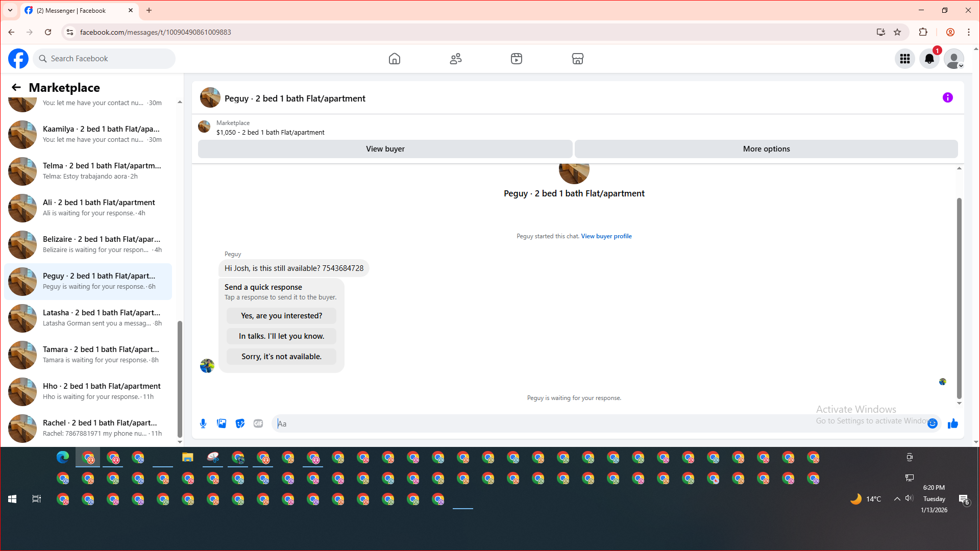Image resolution: width=980 pixels, height=551 pixels.
Task: Open View buyer profile link
Action: coord(606,236)
